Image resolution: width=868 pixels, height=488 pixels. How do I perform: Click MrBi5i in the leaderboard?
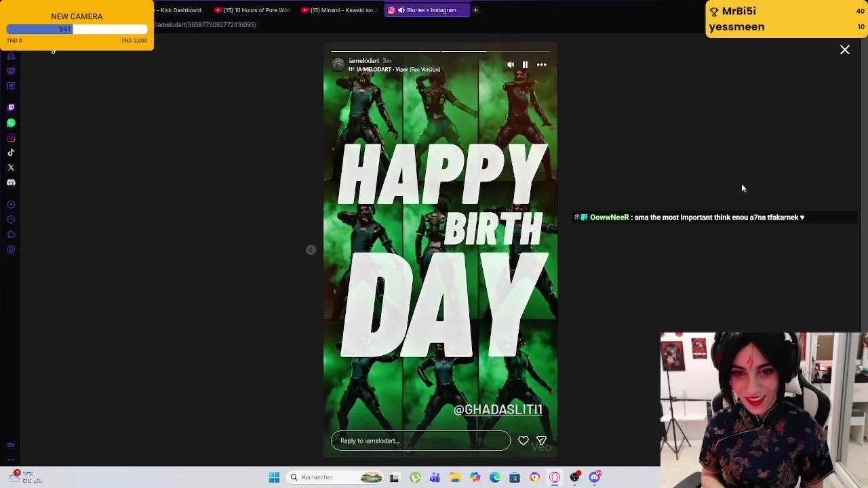click(739, 11)
